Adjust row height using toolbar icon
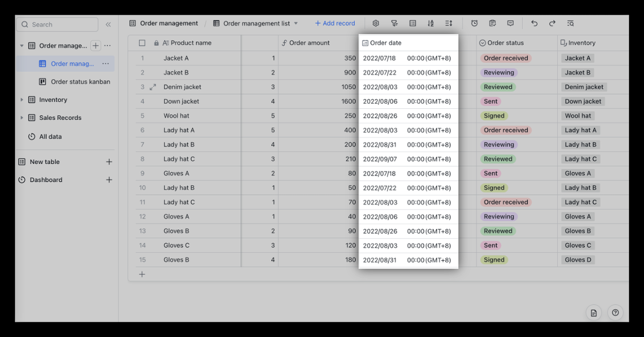The width and height of the screenshot is (644, 337). pos(449,23)
